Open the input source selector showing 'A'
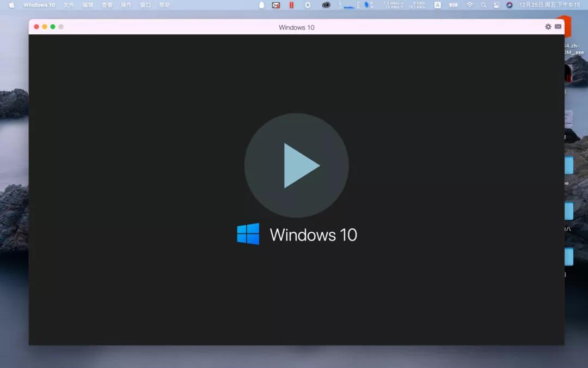This screenshot has height=368, width=588. point(437,5)
